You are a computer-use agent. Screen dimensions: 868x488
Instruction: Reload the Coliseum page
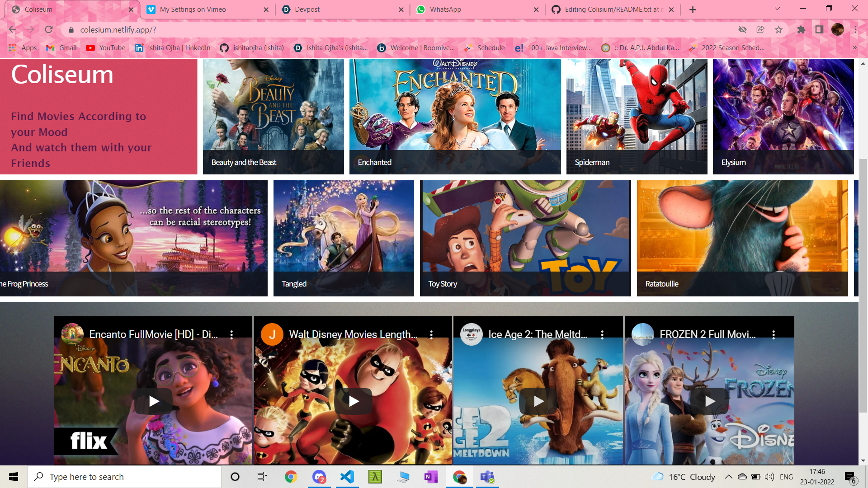(x=49, y=30)
